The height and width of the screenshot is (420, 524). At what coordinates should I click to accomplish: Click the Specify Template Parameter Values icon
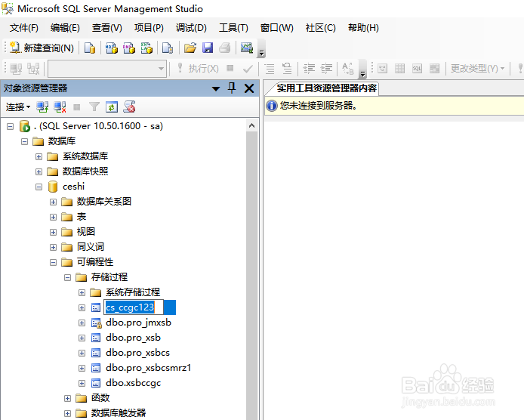(x=348, y=69)
